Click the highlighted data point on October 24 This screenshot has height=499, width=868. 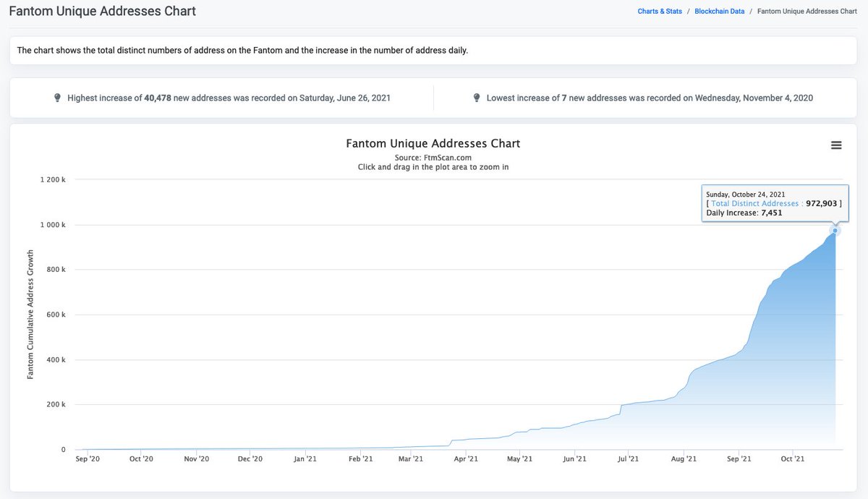(x=835, y=231)
